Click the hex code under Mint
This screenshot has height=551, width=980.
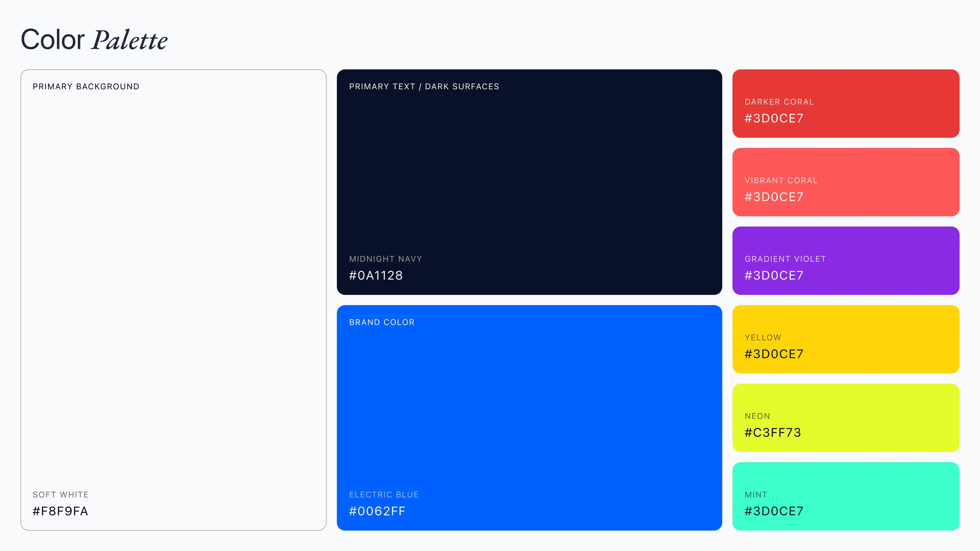click(x=774, y=511)
